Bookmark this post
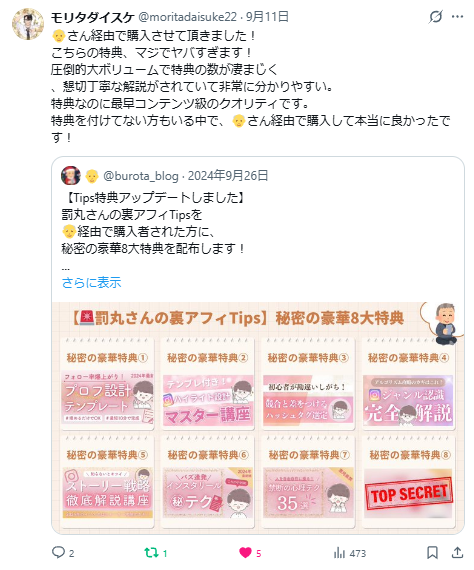This screenshot has width=474, height=570. coord(432,553)
